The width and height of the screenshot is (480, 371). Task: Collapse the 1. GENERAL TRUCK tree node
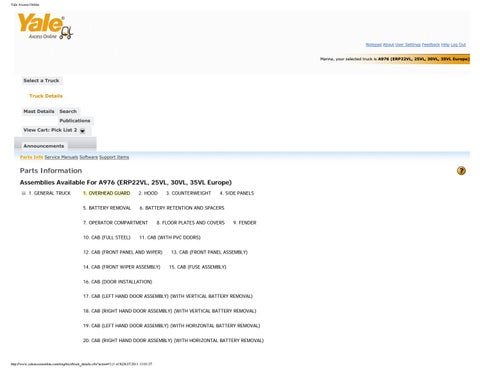tap(23, 193)
